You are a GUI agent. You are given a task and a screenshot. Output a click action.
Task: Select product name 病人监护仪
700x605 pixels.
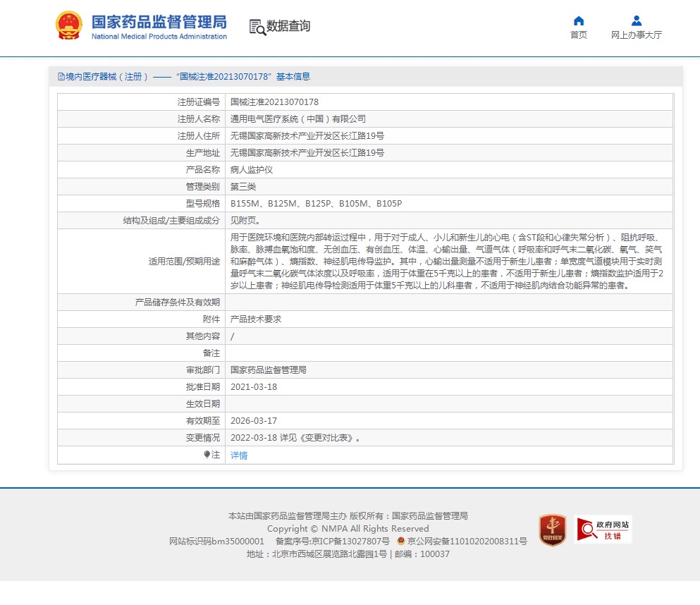[x=252, y=170]
